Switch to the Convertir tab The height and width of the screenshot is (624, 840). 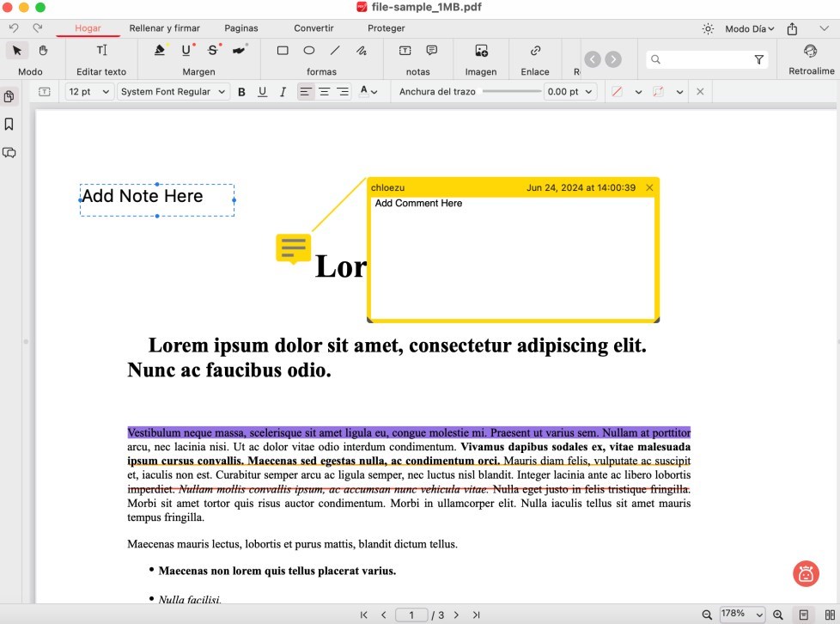coord(313,28)
